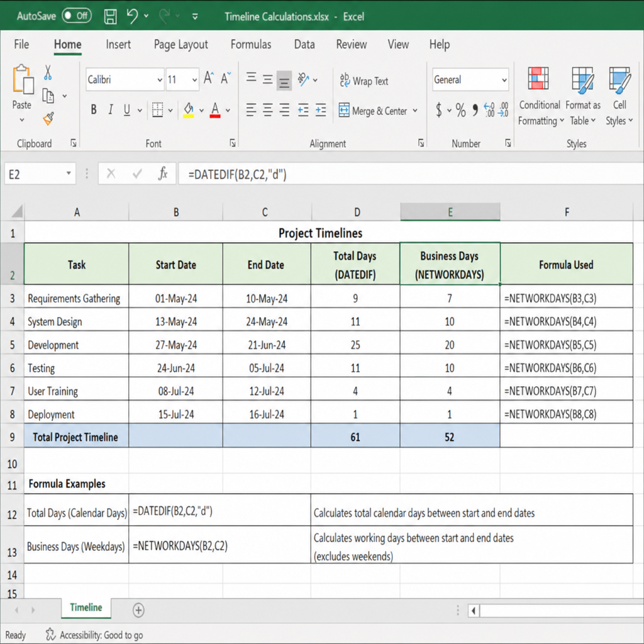The height and width of the screenshot is (644, 644).
Task: Apply red font color to the text
Action: [x=215, y=110]
